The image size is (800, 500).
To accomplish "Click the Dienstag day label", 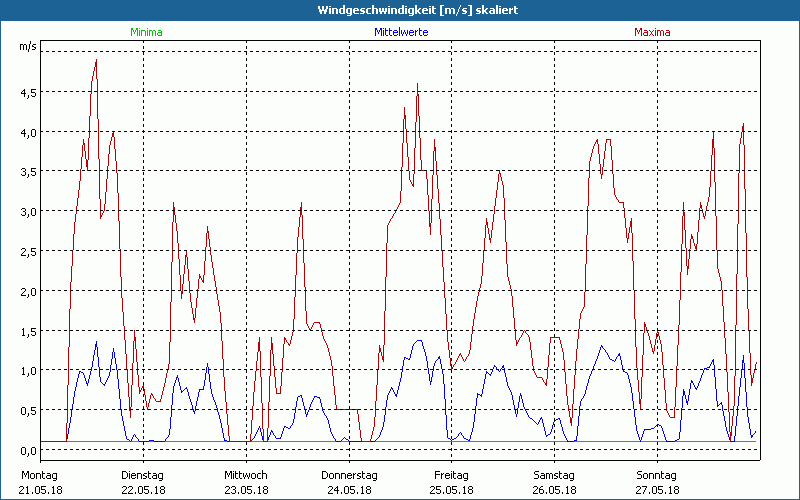I will [142, 474].
